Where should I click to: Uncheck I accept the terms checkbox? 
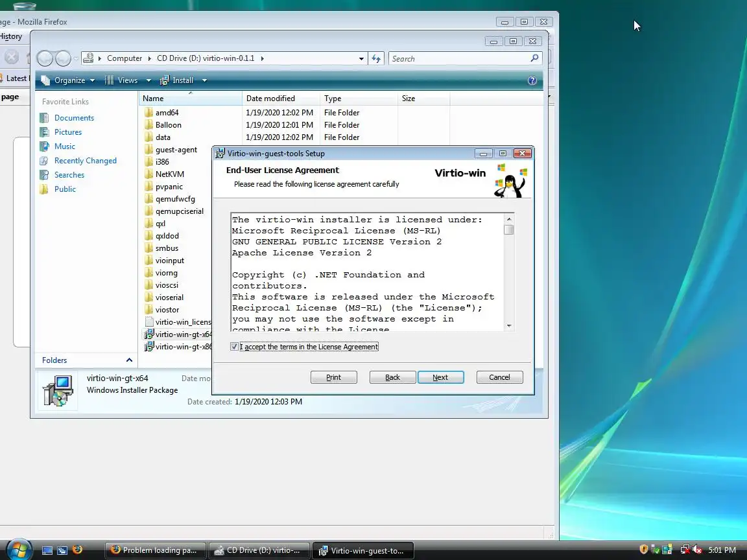(234, 347)
